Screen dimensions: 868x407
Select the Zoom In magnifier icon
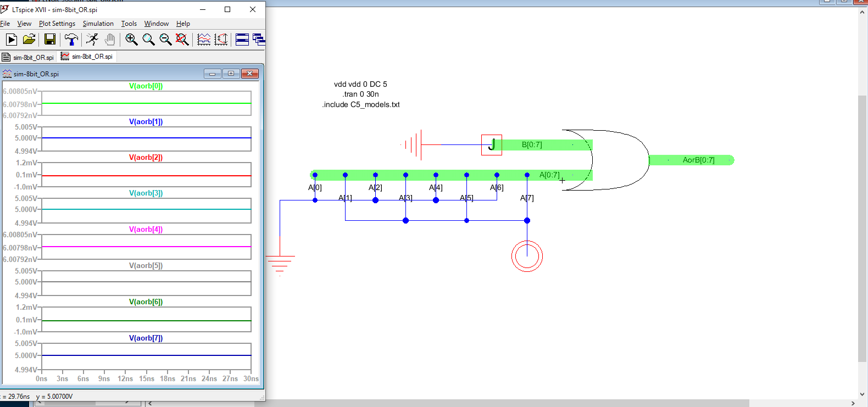131,40
